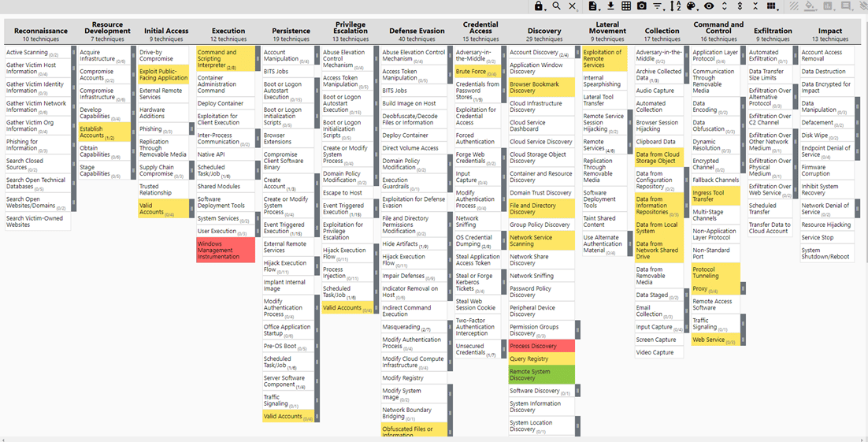Export the matrix to Excel grid icon
868x442 pixels.
pyautogui.click(x=626, y=6)
